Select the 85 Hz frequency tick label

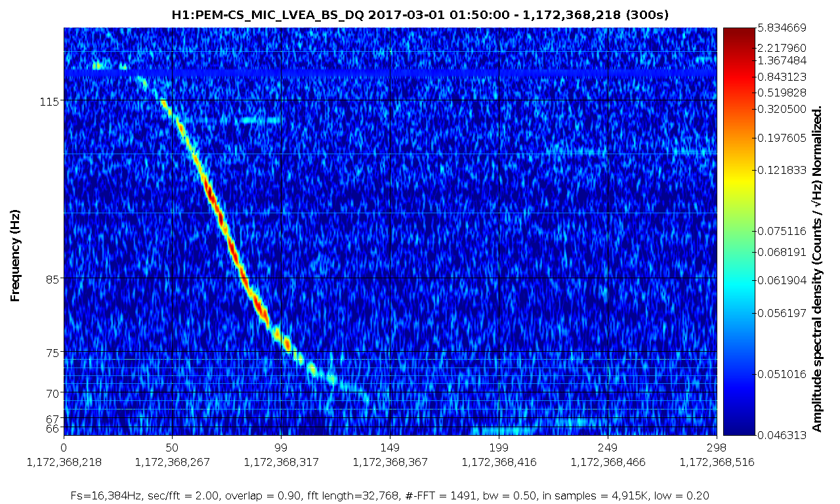point(52,278)
